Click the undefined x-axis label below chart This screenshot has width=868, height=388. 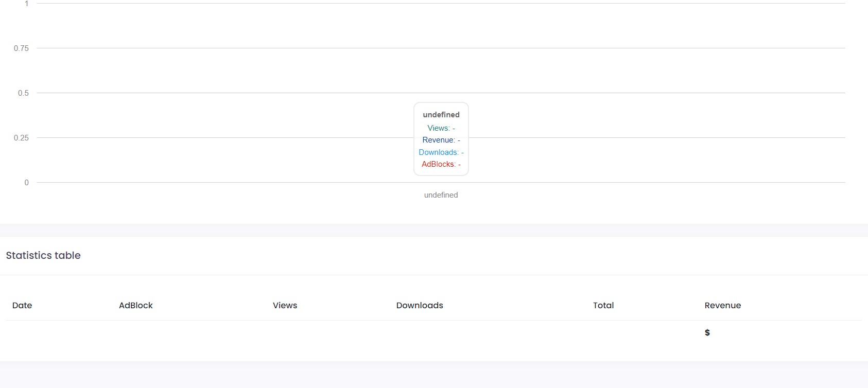click(x=441, y=195)
